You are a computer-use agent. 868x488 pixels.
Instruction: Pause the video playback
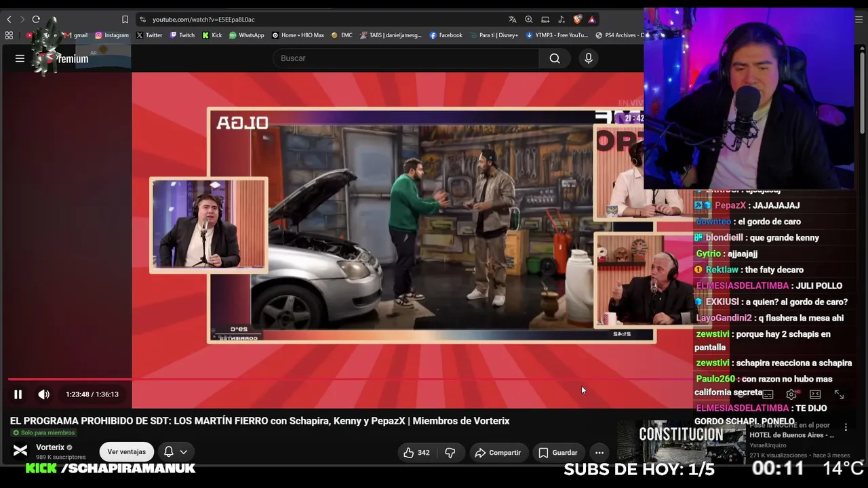(x=18, y=394)
